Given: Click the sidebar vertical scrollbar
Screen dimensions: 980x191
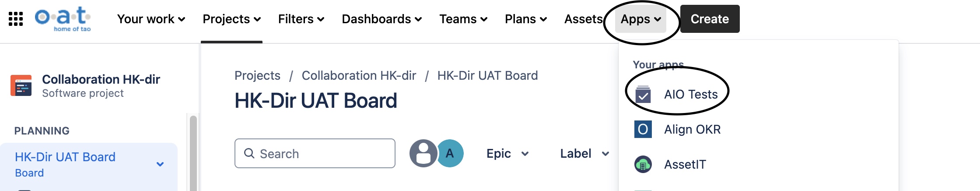Looking at the screenshot, I should click(193, 153).
